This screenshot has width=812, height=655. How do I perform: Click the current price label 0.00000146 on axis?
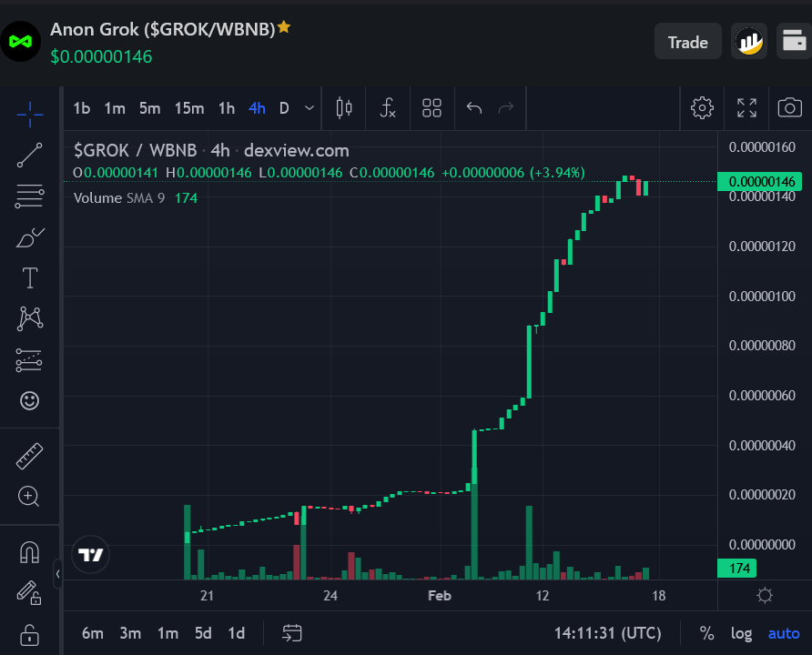[760, 182]
